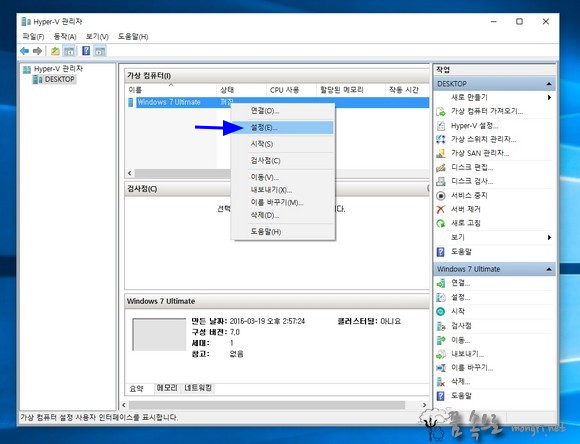Click the bottom 도움말 help icon in actions
580x444 pixels.
click(x=441, y=396)
